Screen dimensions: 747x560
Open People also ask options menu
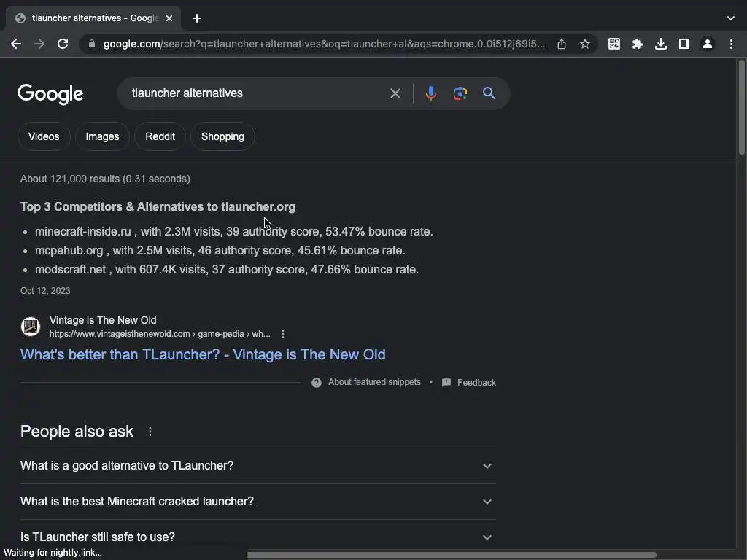150,432
